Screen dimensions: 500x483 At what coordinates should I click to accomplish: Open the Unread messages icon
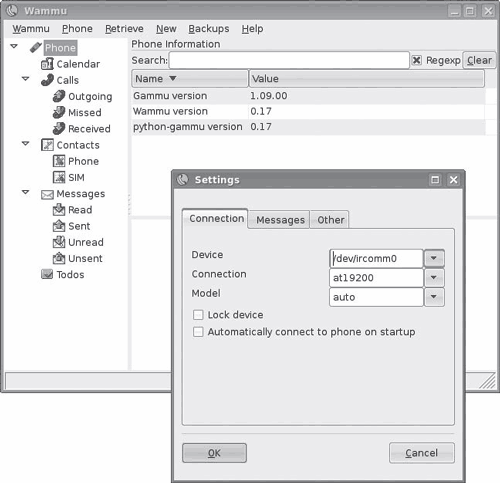59,242
